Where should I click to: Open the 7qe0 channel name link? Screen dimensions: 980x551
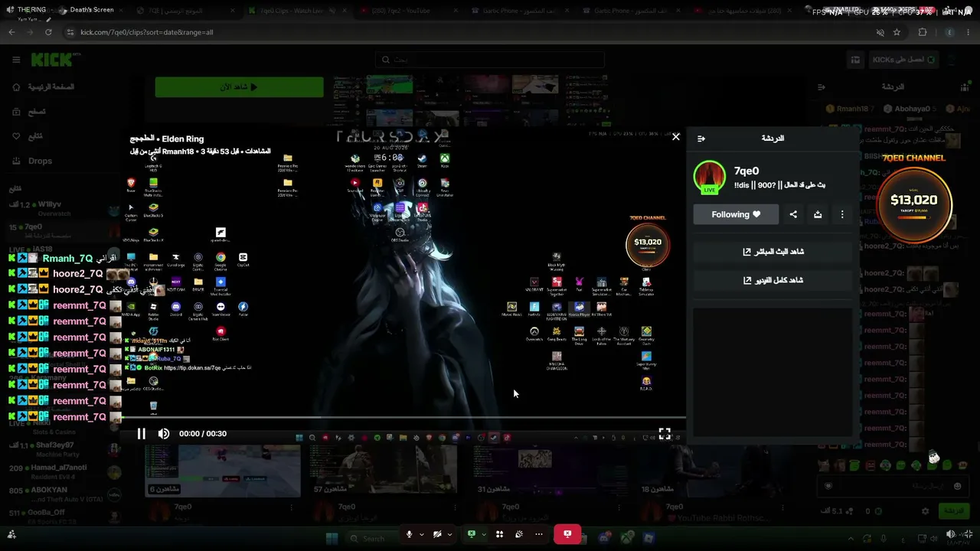[746, 171]
